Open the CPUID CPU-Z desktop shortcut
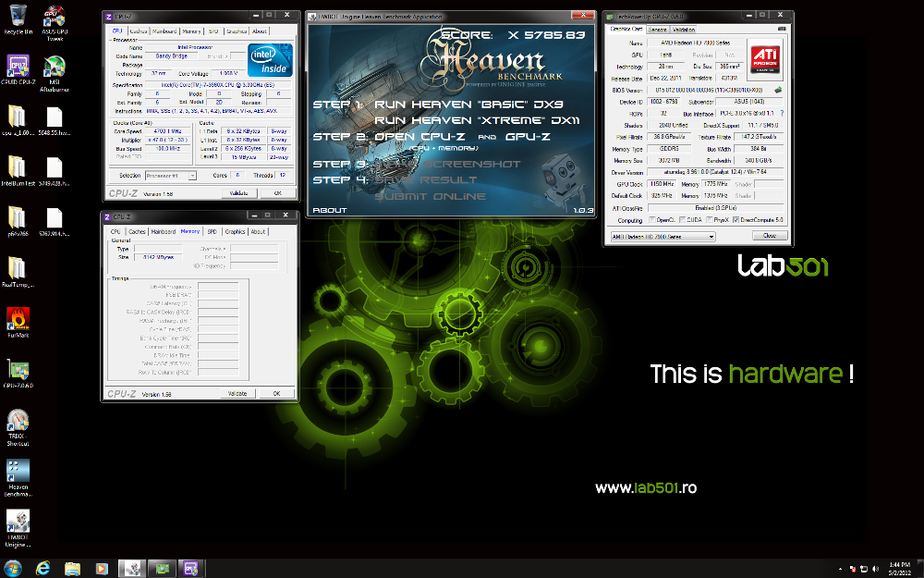 point(18,70)
